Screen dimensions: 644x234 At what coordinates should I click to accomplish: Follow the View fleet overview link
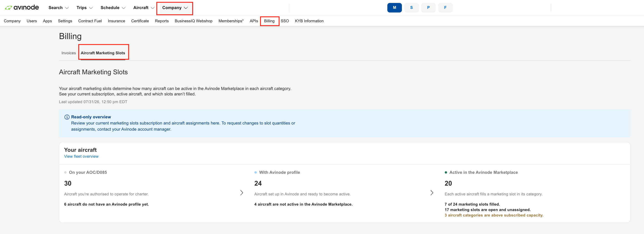[81, 157]
